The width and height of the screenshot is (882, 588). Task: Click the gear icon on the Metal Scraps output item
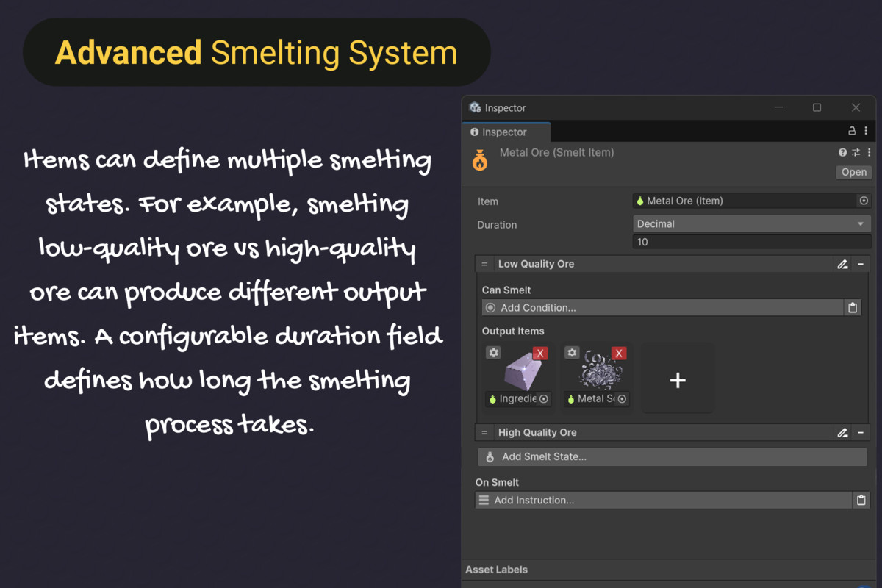(x=572, y=353)
